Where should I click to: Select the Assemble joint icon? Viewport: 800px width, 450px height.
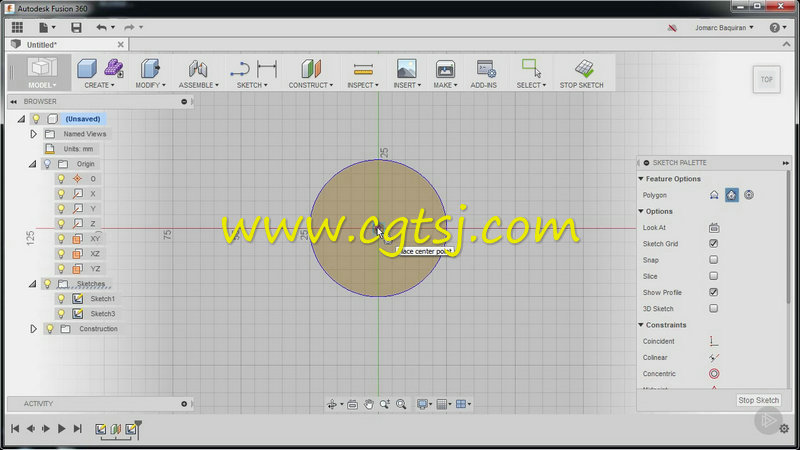[x=198, y=68]
